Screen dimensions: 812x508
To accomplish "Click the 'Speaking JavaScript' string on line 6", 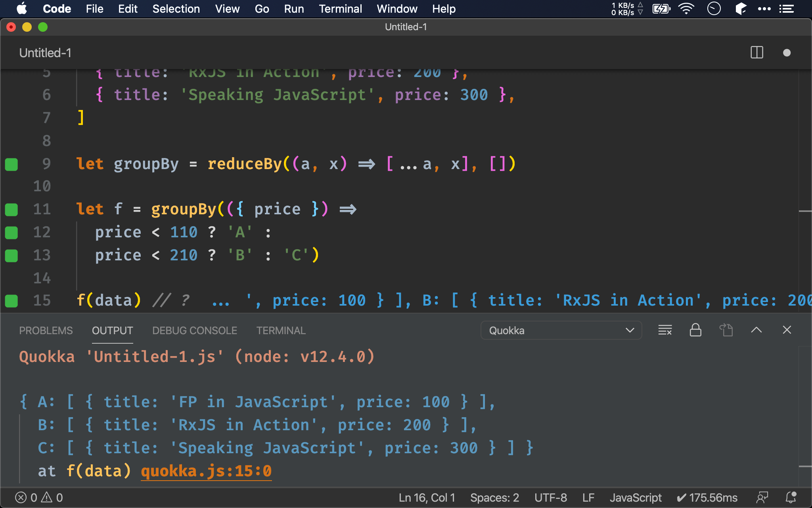I will [x=277, y=95].
